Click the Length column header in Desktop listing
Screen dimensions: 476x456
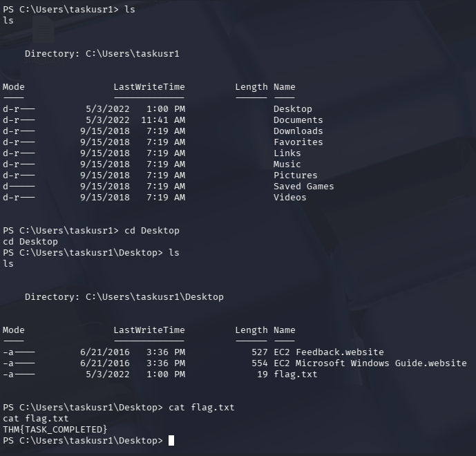pos(251,330)
